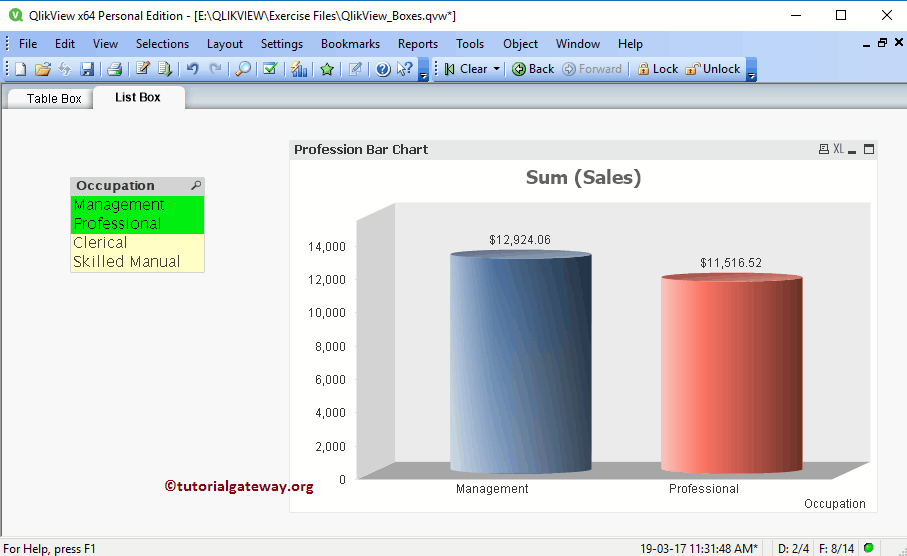
Task: Open the Object menu
Action: [520, 44]
